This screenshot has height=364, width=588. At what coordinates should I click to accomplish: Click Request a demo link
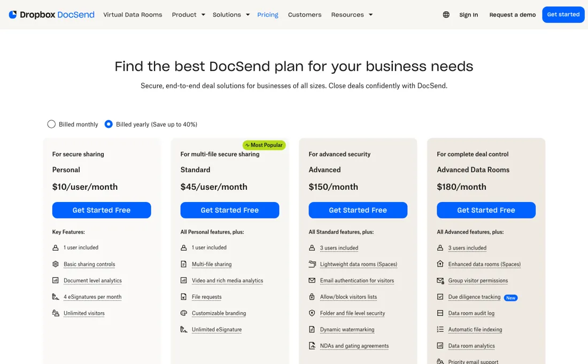(513, 14)
